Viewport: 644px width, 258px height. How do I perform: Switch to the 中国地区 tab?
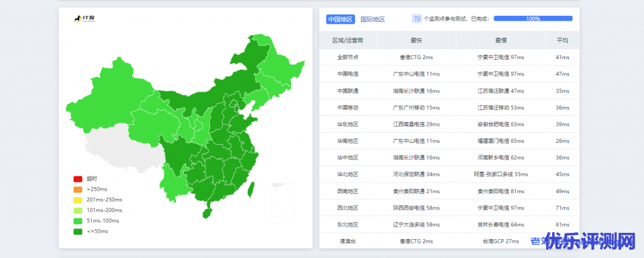340,19
